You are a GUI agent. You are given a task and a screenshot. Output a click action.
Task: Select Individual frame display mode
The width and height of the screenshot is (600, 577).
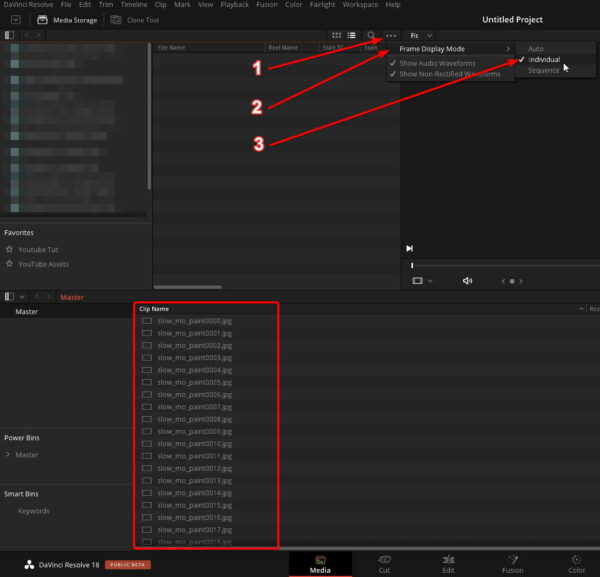point(544,60)
